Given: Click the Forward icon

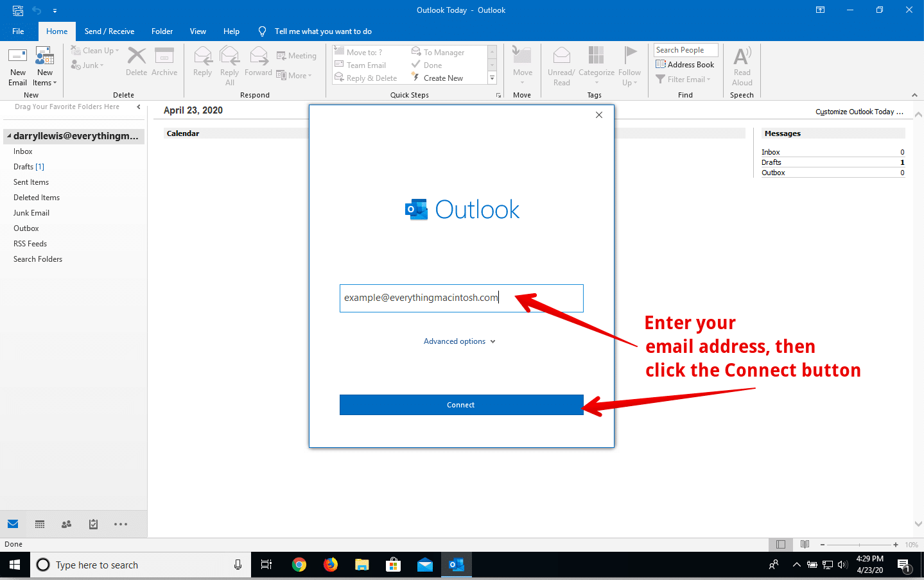Looking at the screenshot, I should [x=259, y=56].
